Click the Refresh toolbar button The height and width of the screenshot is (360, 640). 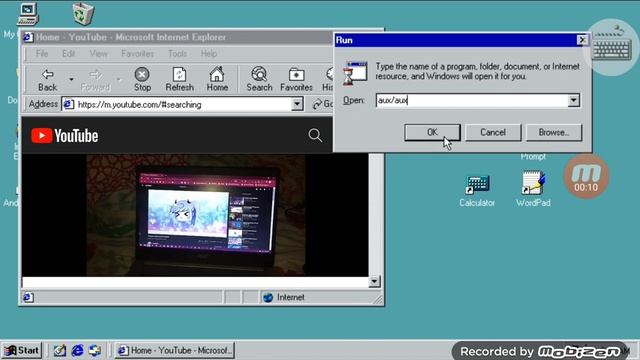pos(179,80)
